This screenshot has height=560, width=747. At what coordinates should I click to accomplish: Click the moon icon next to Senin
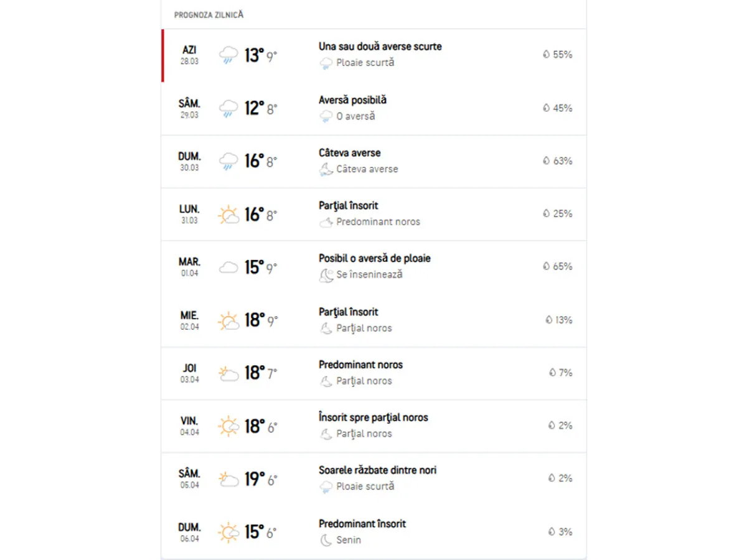pos(326,540)
